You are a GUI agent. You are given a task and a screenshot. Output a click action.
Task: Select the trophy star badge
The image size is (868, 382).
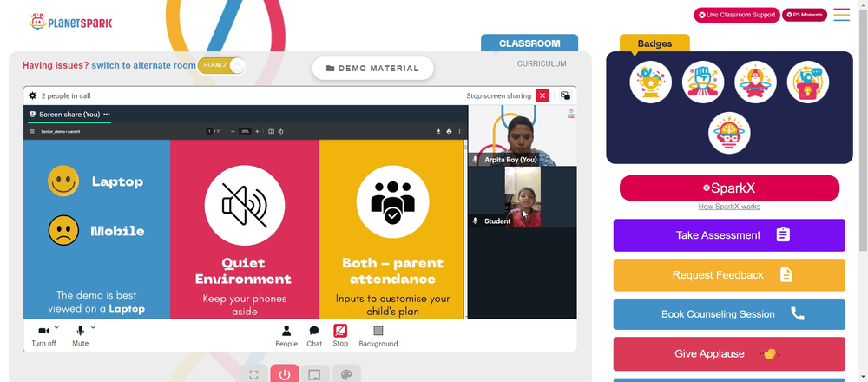point(650,82)
